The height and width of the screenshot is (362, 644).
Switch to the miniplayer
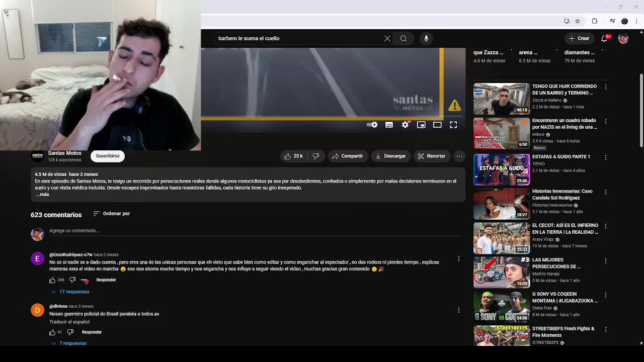click(421, 125)
